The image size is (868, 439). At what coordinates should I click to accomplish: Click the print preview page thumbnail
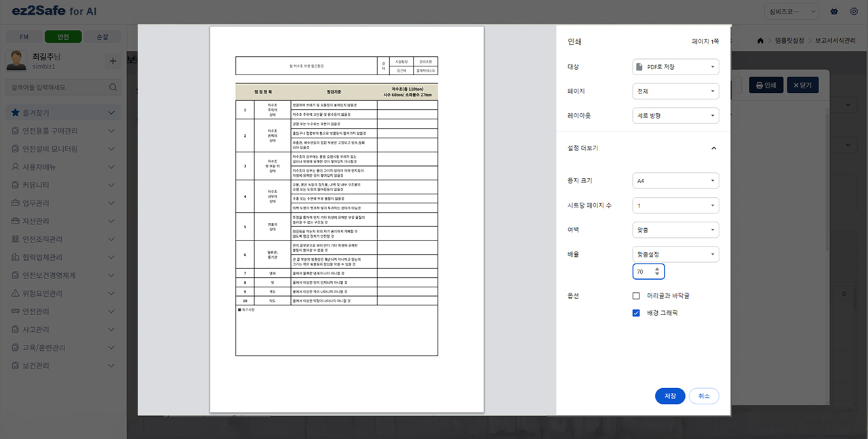tap(347, 219)
